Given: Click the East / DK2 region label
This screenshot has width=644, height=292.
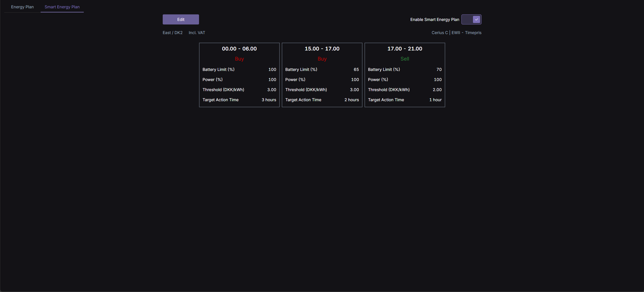Looking at the screenshot, I should pyautogui.click(x=173, y=33).
